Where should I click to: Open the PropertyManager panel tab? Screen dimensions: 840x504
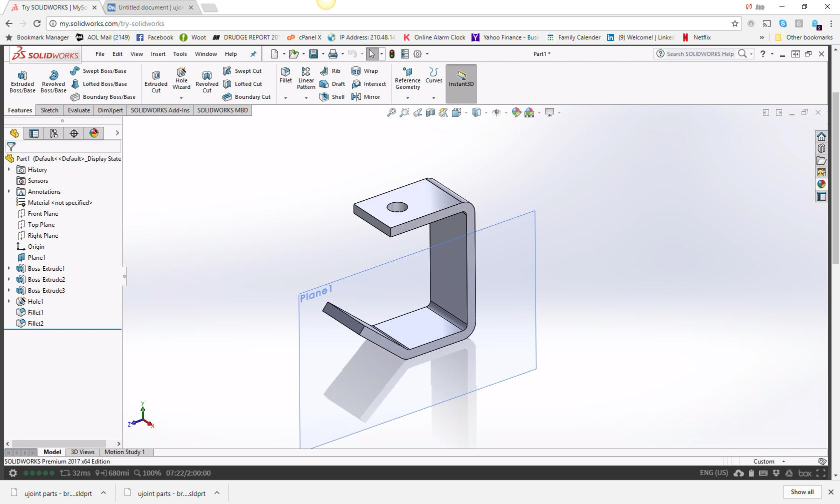[34, 133]
